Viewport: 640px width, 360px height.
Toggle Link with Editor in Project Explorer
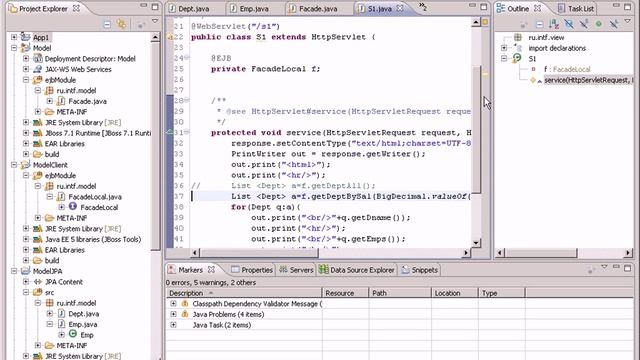[122, 24]
